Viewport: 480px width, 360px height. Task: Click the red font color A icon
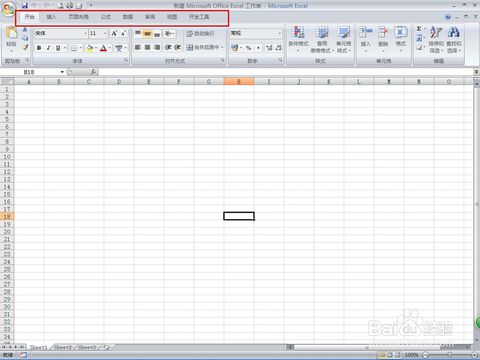pos(103,48)
